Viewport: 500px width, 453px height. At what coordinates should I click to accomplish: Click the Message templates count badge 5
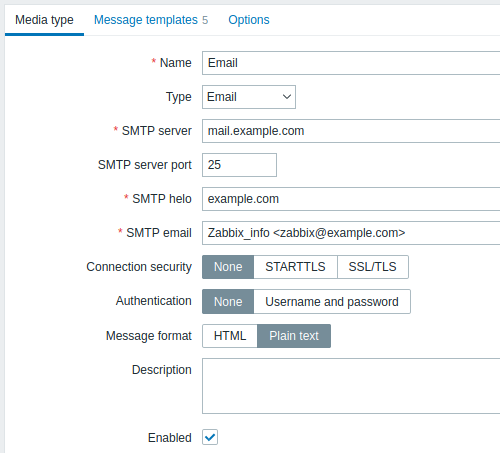(x=205, y=20)
